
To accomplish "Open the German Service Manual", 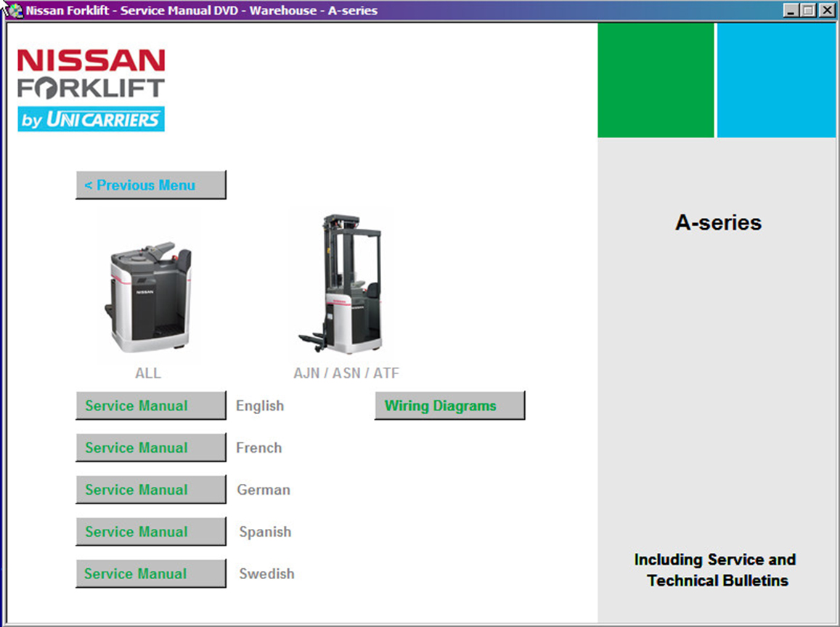I will click(x=150, y=490).
